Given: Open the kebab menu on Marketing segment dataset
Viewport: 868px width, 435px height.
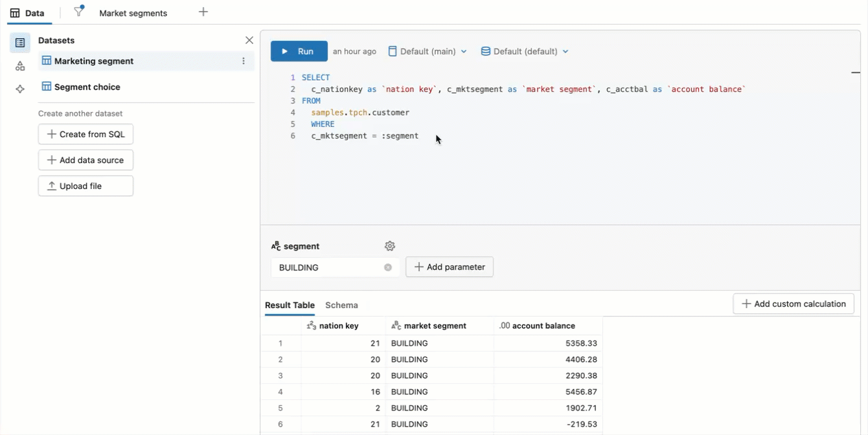Looking at the screenshot, I should point(243,61).
